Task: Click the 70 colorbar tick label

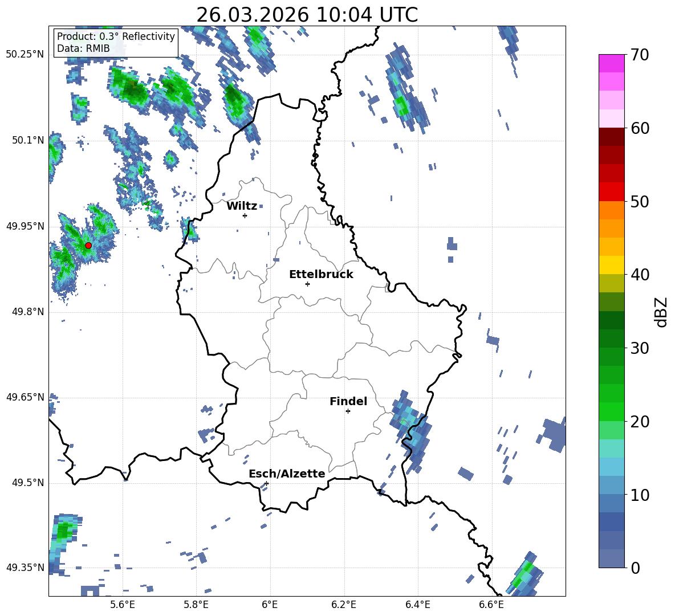Action: [x=640, y=55]
